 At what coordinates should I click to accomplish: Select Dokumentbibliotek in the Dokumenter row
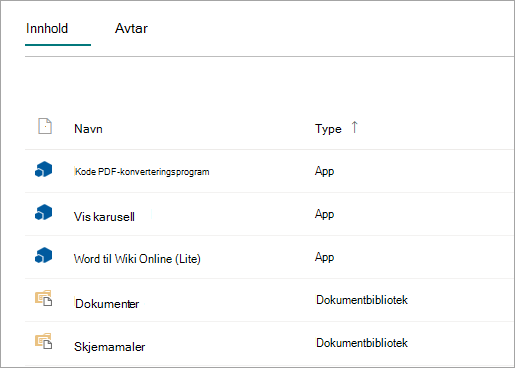click(362, 300)
